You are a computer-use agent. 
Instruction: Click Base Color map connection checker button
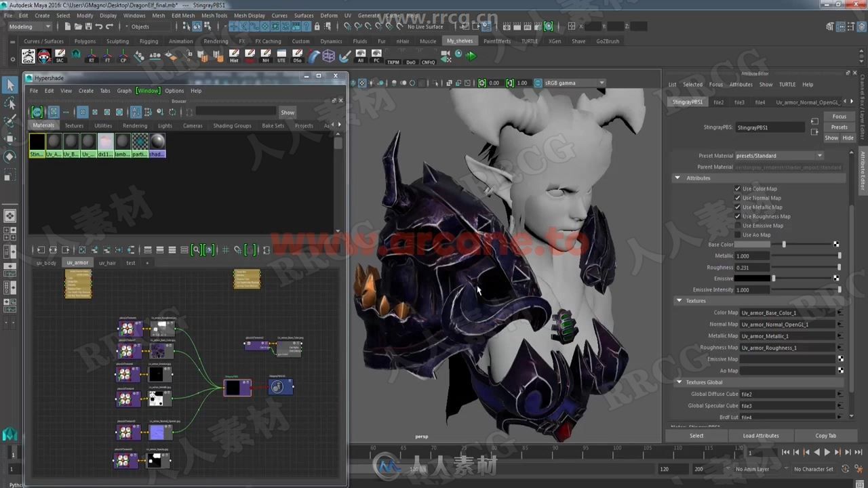coord(836,244)
